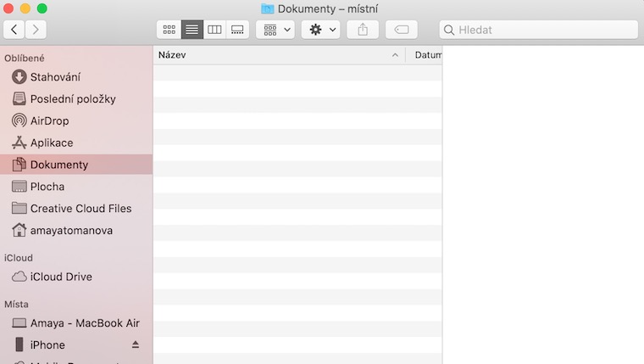Open iCloud Drive in the sidebar

click(76, 277)
